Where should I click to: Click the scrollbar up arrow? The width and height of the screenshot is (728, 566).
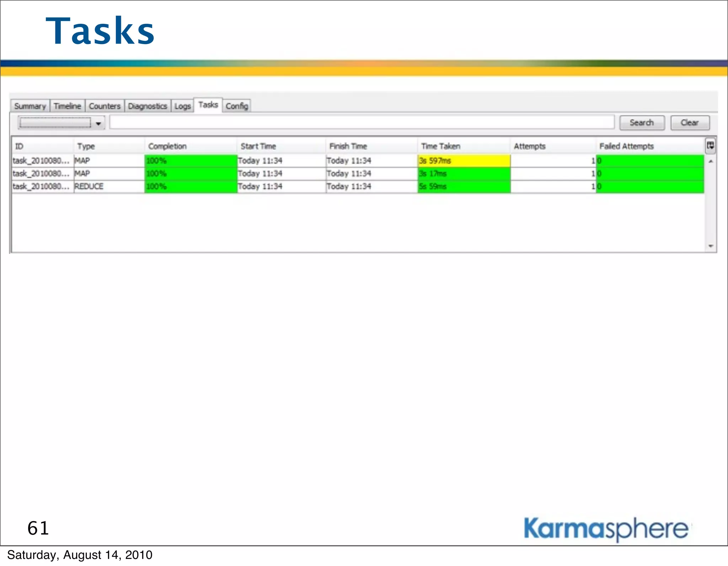click(711, 162)
